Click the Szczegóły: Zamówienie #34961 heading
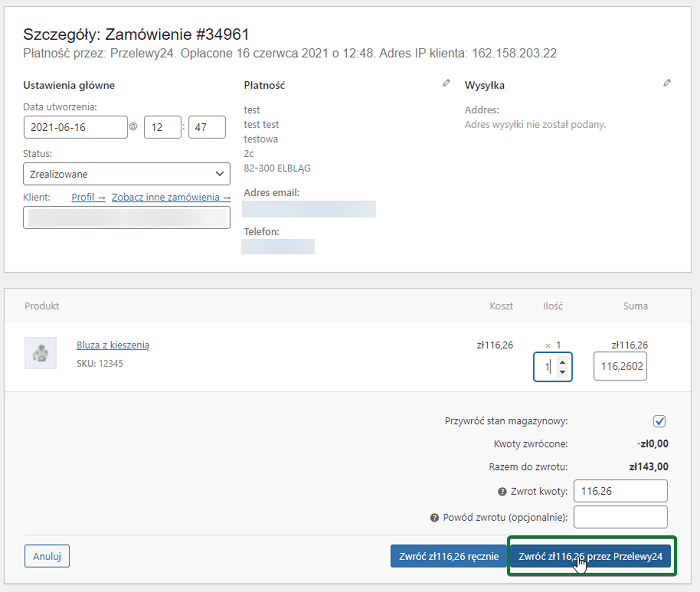Image resolution: width=700 pixels, height=592 pixels. point(136,34)
